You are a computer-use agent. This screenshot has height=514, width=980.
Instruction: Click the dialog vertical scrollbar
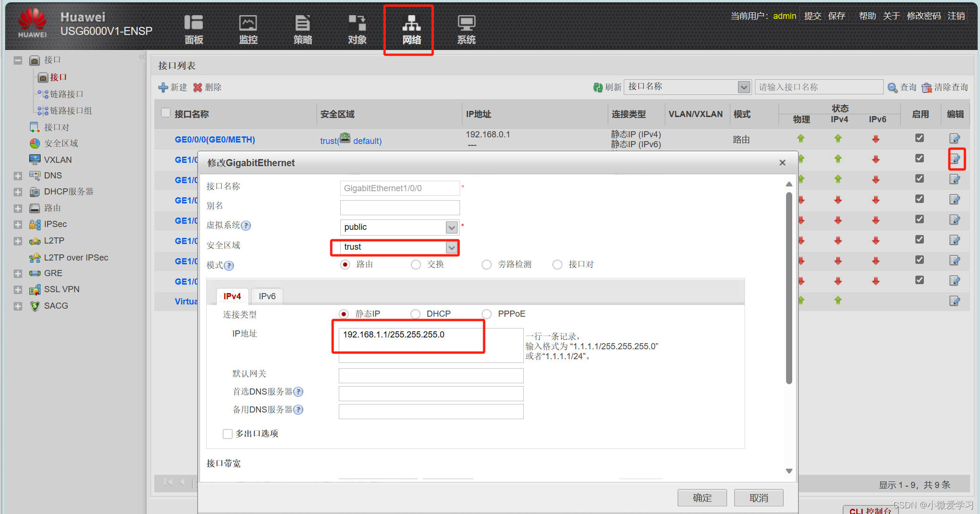(x=789, y=288)
